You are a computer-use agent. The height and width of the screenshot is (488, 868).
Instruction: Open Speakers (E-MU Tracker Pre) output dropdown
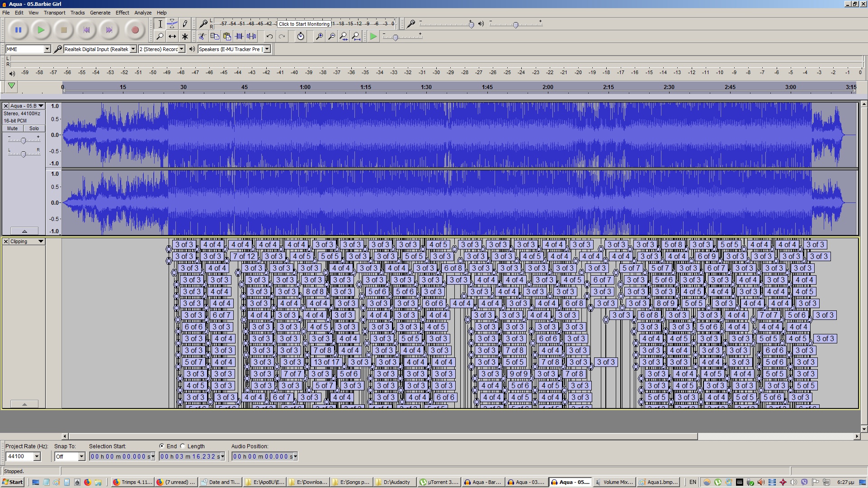click(267, 49)
